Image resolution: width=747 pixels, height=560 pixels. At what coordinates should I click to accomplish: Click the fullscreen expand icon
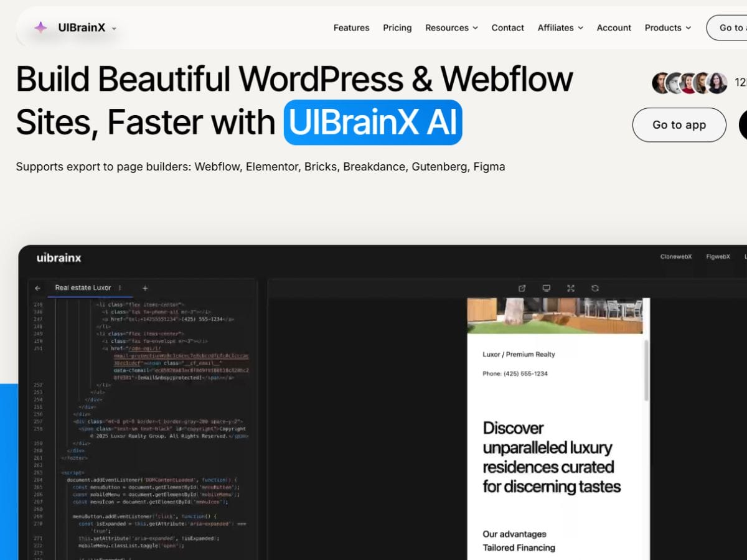click(x=571, y=288)
